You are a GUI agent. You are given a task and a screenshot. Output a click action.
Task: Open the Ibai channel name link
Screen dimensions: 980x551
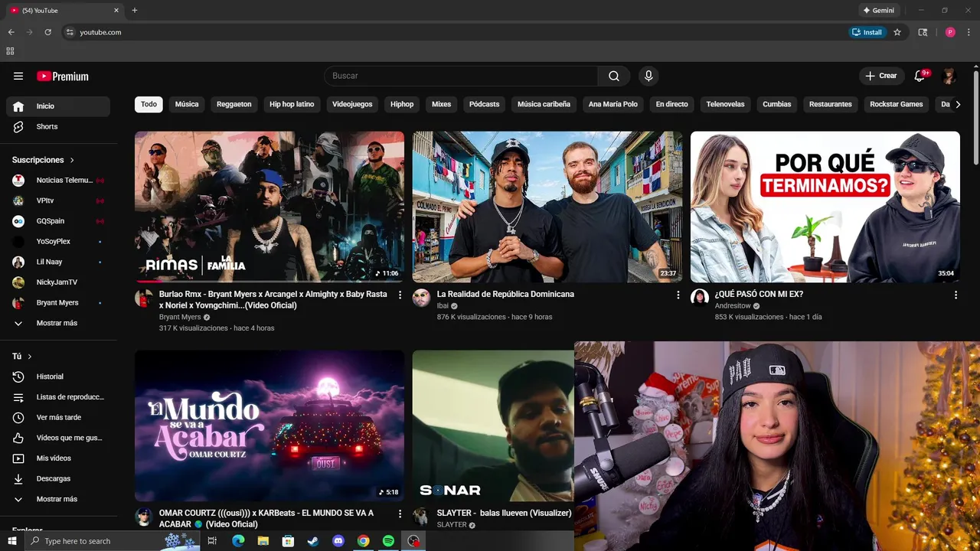[443, 305]
